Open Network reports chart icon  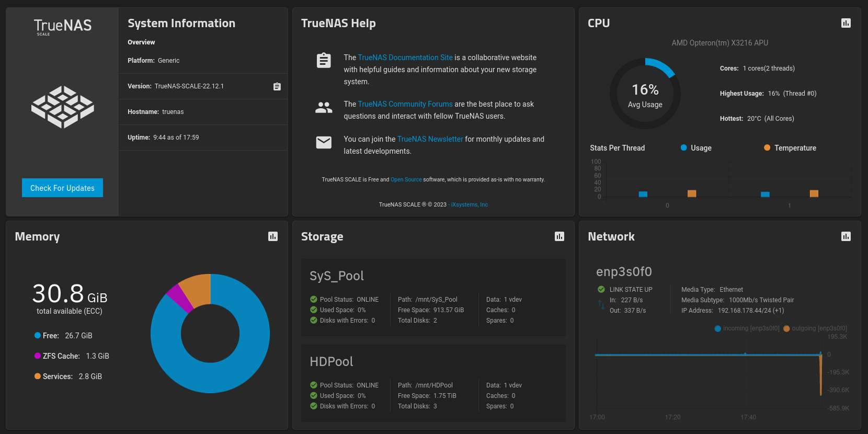846,236
